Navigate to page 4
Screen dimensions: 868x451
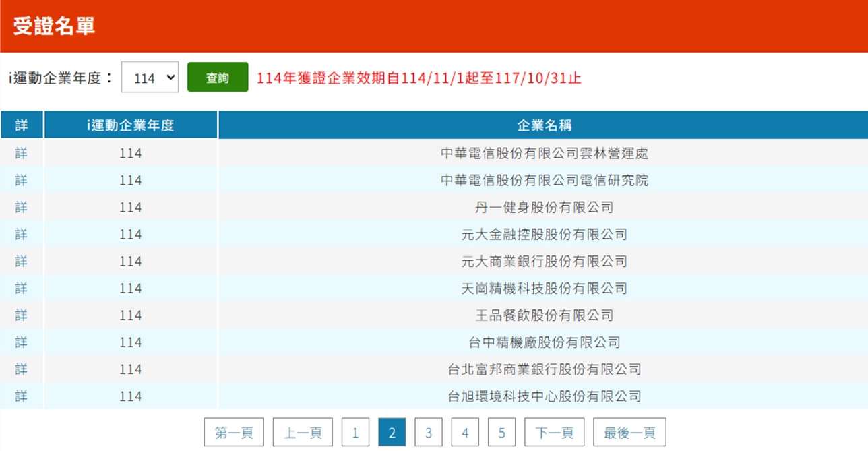[465, 432]
